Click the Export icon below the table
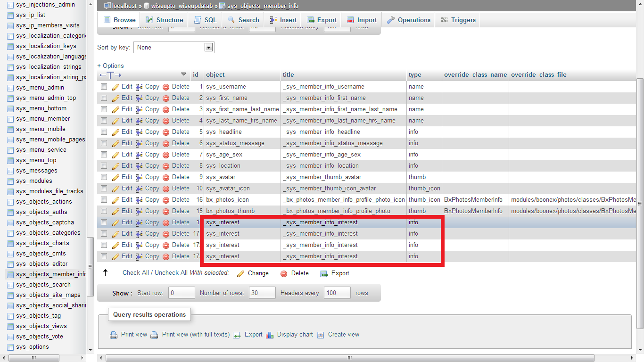 coord(324,273)
